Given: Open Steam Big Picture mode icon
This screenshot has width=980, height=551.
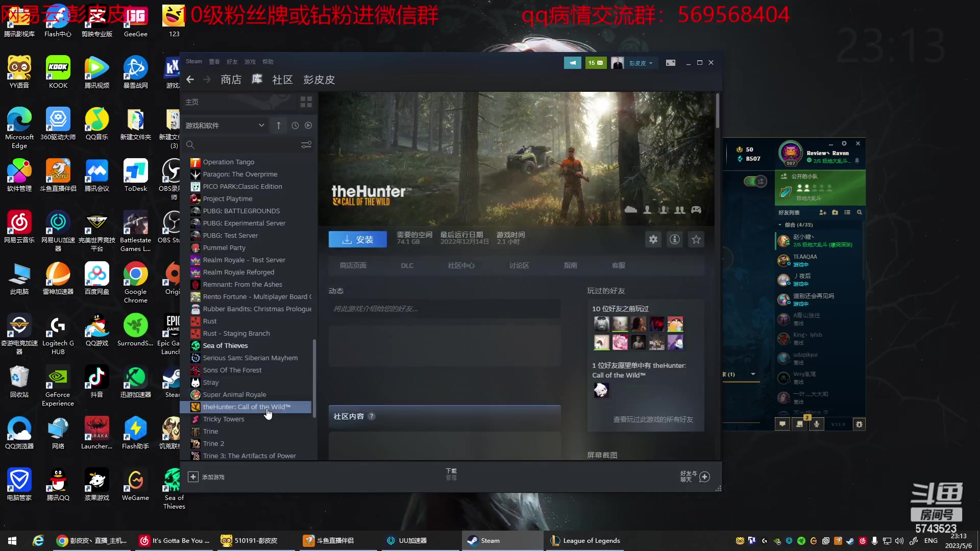Looking at the screenshot, I should click(671, 63).
